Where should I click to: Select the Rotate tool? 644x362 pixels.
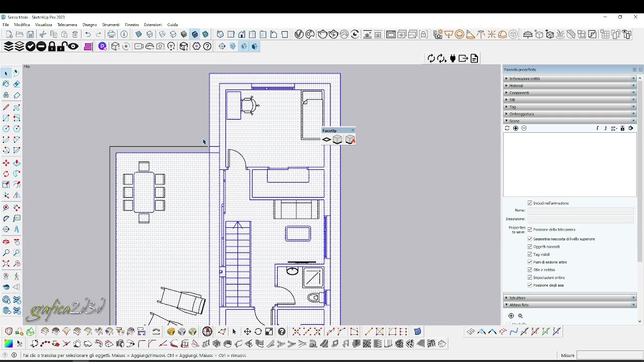point(6,173)
